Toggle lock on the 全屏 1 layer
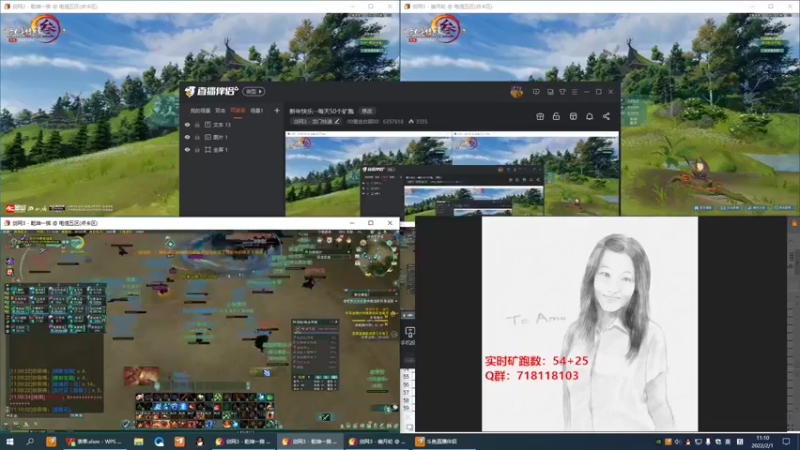 tap(197, 149)
